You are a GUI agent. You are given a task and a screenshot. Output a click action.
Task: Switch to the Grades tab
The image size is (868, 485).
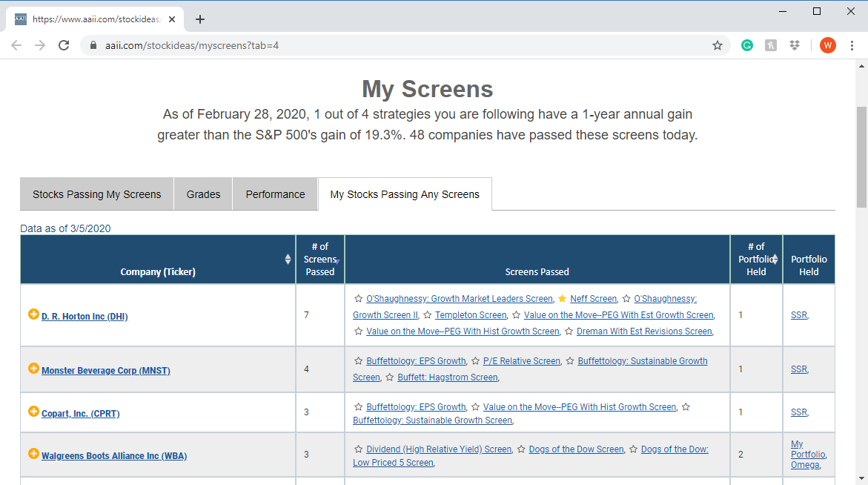point(203,194)
